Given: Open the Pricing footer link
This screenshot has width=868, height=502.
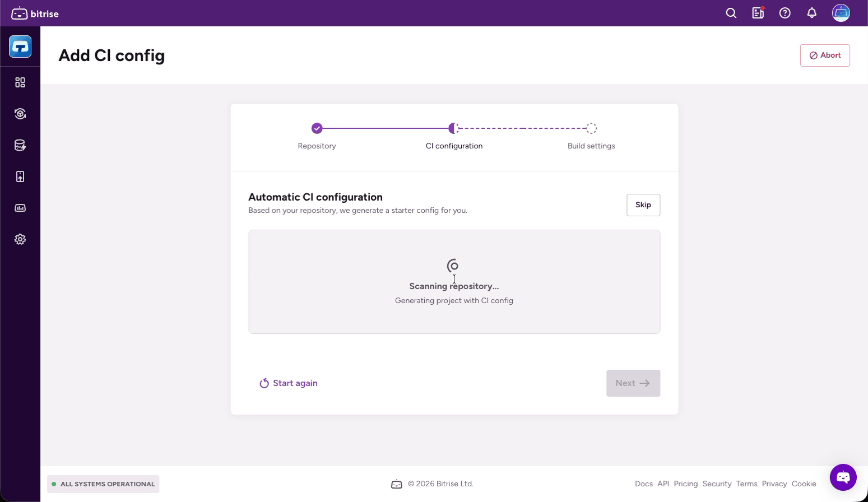Looking at the screenshot, I should 686,484.
